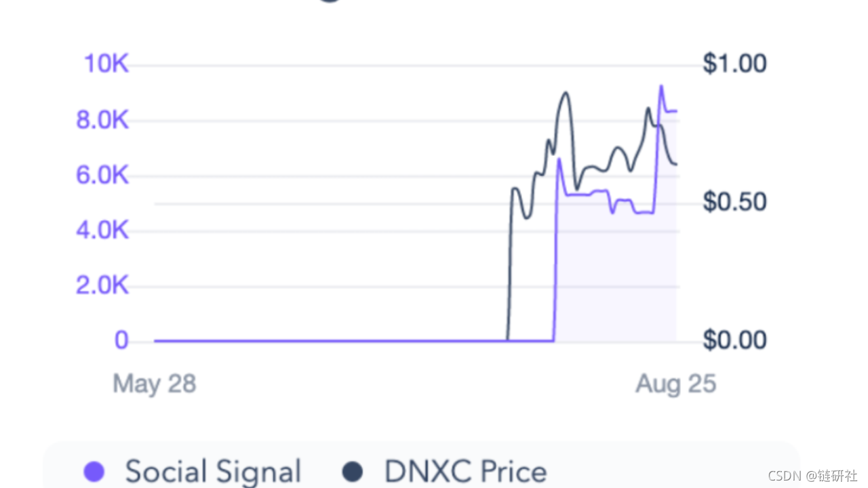Viewport: 868px width, 488px height.
Task: Click the flat purple baseline at zero
Action: pos(354,341)
